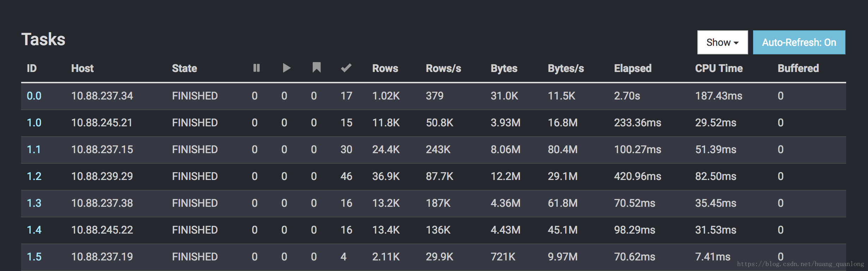Click the 87.7K rows per second value
868x271 pixels.
[x=440, y=176]
